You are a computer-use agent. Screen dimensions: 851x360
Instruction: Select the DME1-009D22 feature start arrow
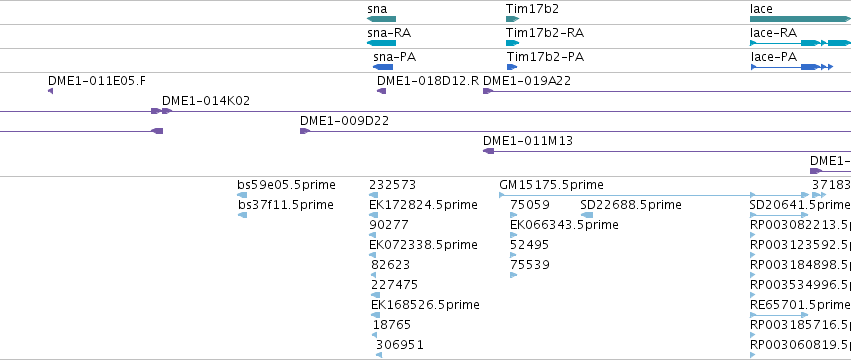click(305, 131)
